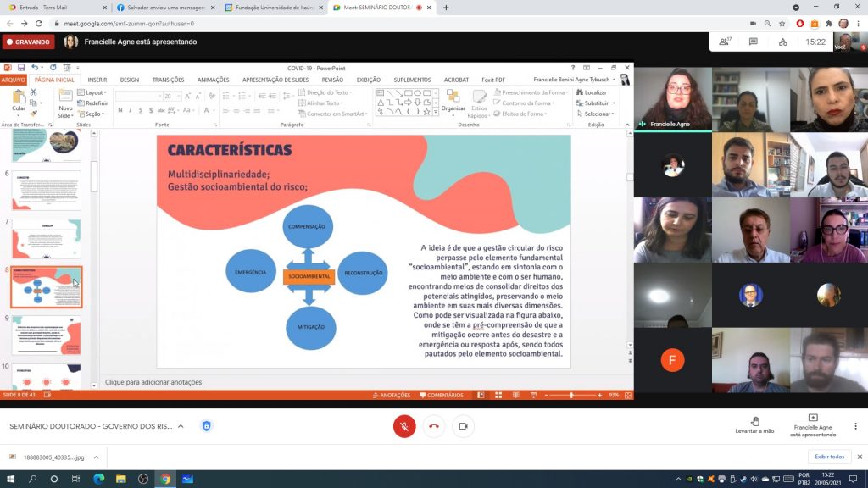Unmute the microphone in Meet
Image resolution: width=868 pixels, height=488 pixels.
tap(404, 426)
